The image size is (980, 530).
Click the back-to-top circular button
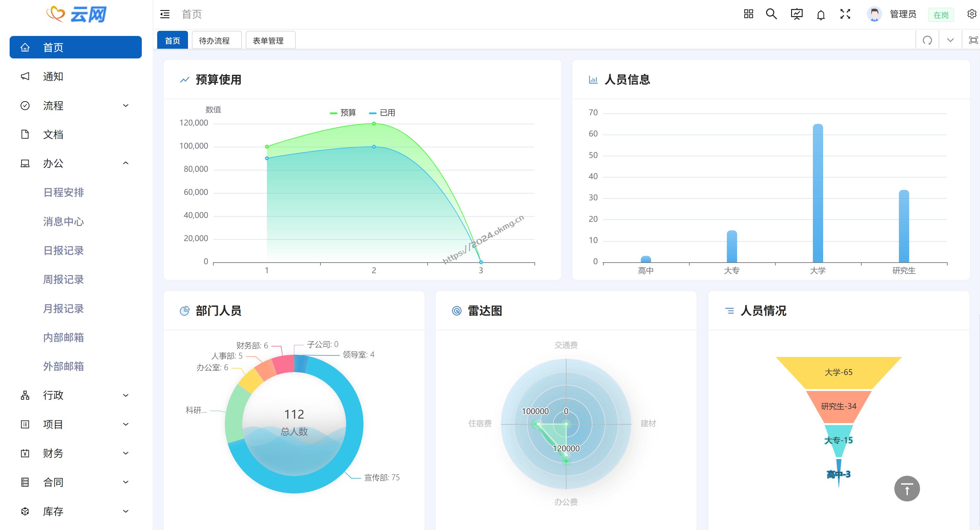[907, 489]
